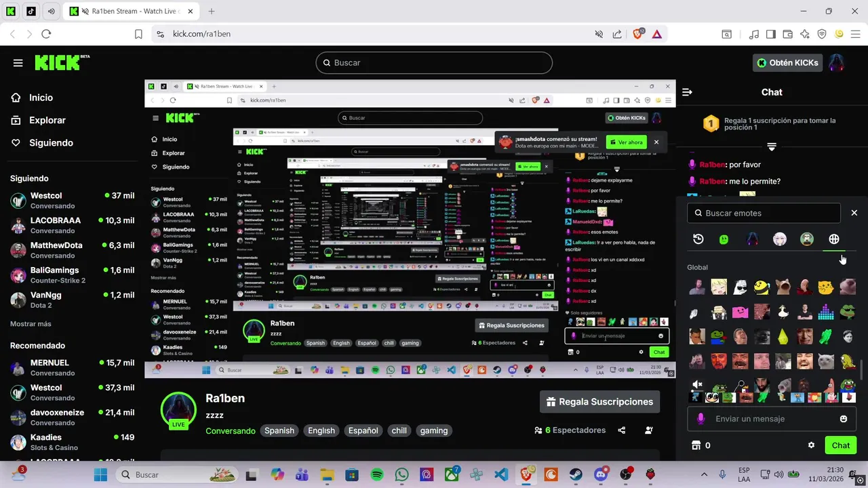Collapse the chat panel with the arrow icon
The image size is (868, 488).
click(x=687, y=92)
